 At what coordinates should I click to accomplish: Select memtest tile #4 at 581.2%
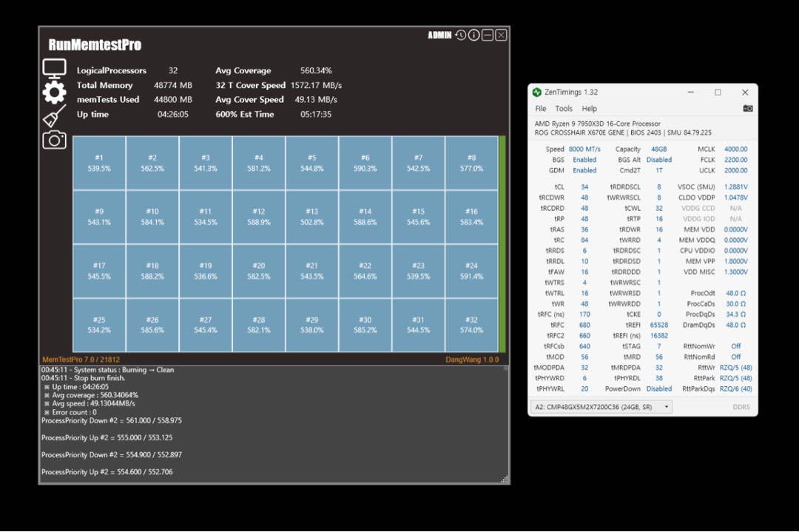coord(259,163)
